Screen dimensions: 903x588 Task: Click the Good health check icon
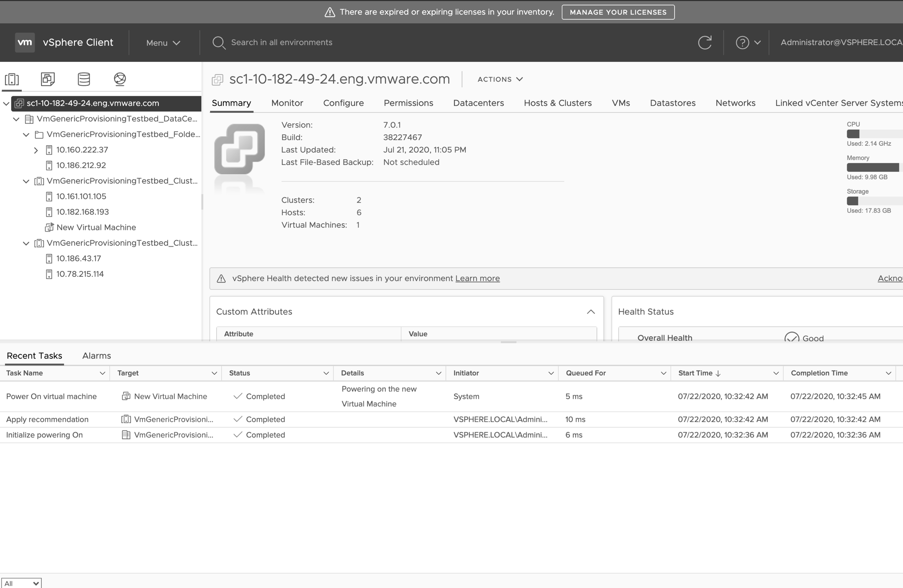791,337
